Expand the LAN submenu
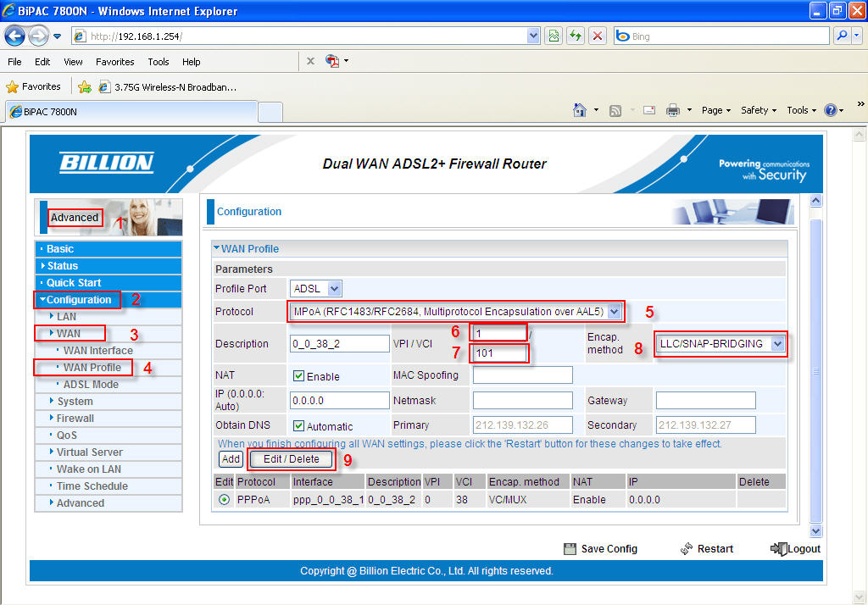 108,317
